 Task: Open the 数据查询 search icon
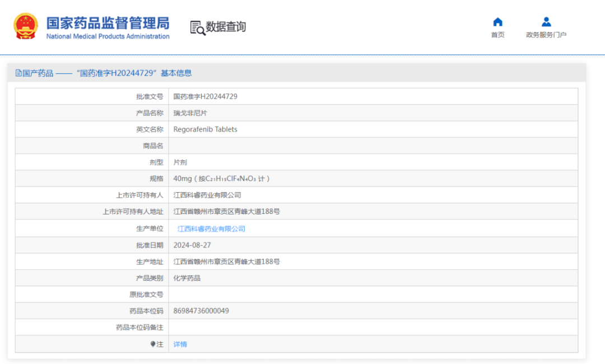198,28
